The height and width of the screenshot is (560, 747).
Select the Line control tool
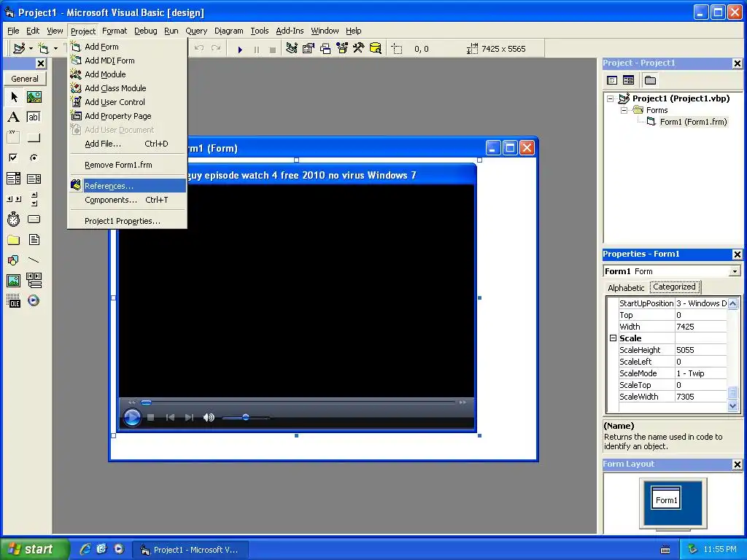(34, 260)
